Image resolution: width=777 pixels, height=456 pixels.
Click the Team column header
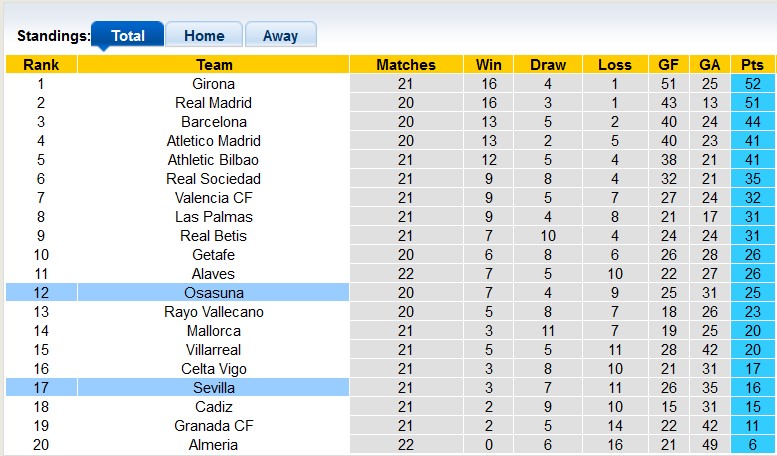point(213,65)
